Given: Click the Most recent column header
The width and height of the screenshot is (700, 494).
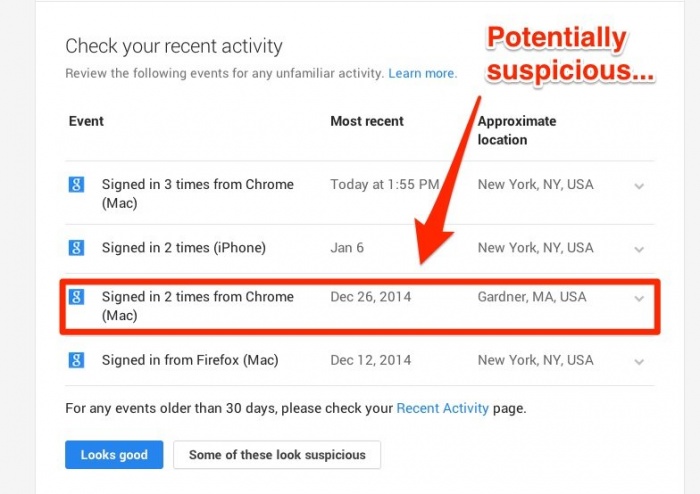Looking at the screenshot, I should pyautogui.click(x=367, y=122).
